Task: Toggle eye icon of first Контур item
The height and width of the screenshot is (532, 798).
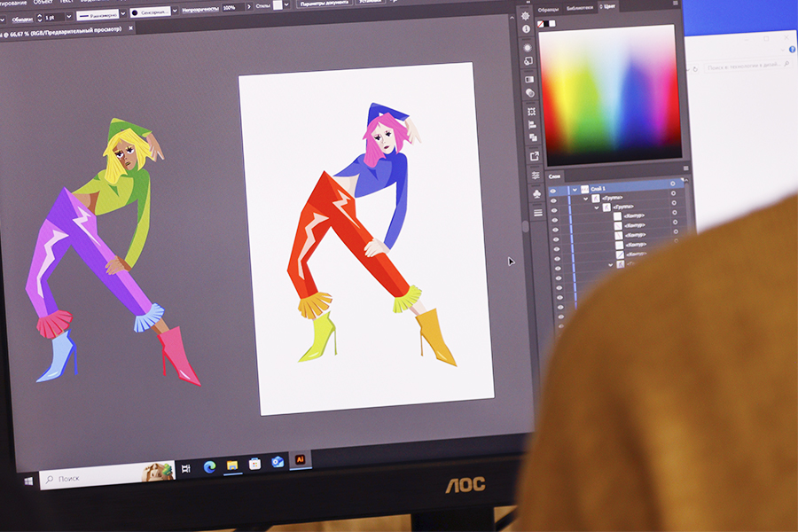Action: pos(555,217)
